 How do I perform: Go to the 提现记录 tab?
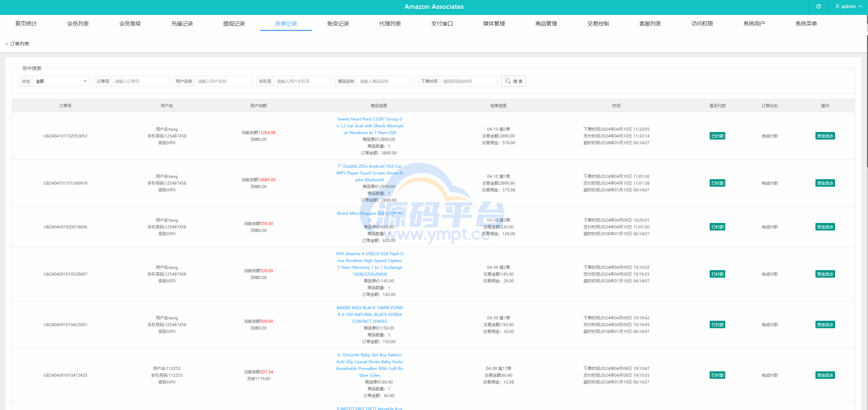(234, 23)
